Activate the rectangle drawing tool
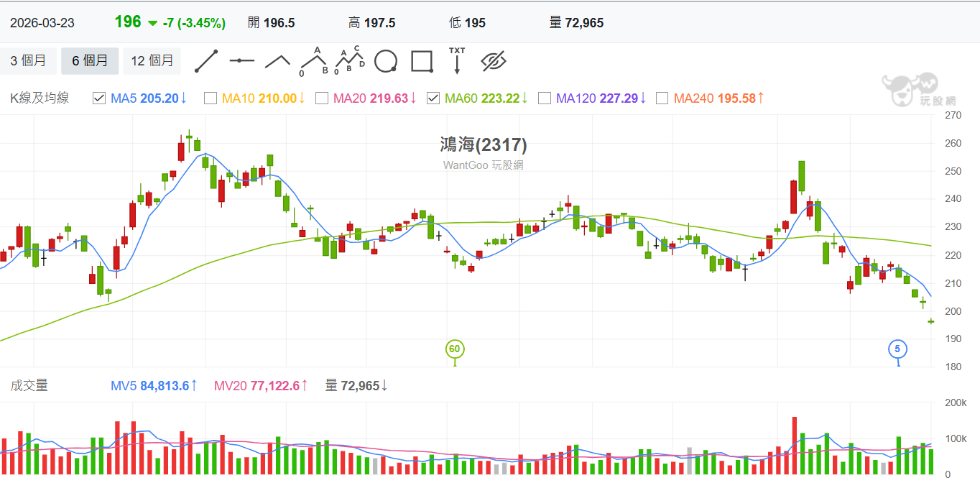The height and width of the screenshot is (483, 980). click(x=422, y=61)
